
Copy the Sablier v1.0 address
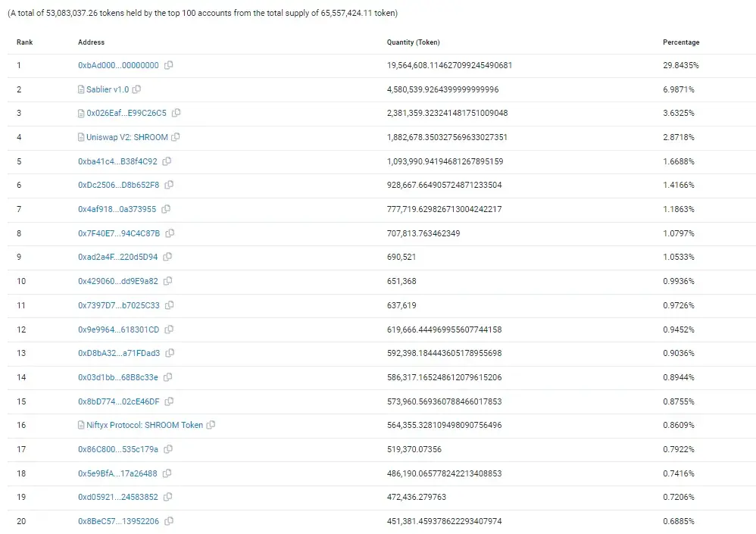click(137, 89)
